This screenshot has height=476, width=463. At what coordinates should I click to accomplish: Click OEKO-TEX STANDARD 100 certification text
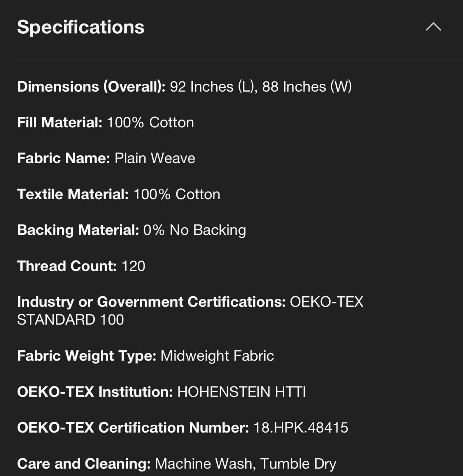tap(190, 311)
